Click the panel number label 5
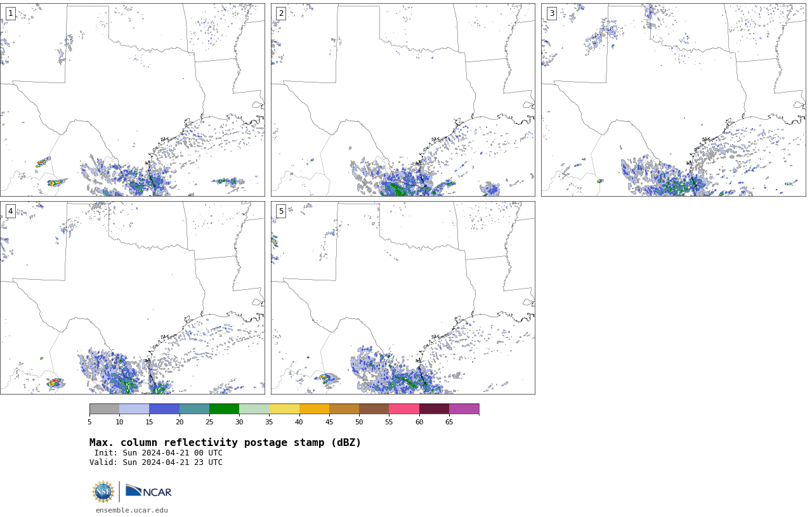 pos(281,211)
